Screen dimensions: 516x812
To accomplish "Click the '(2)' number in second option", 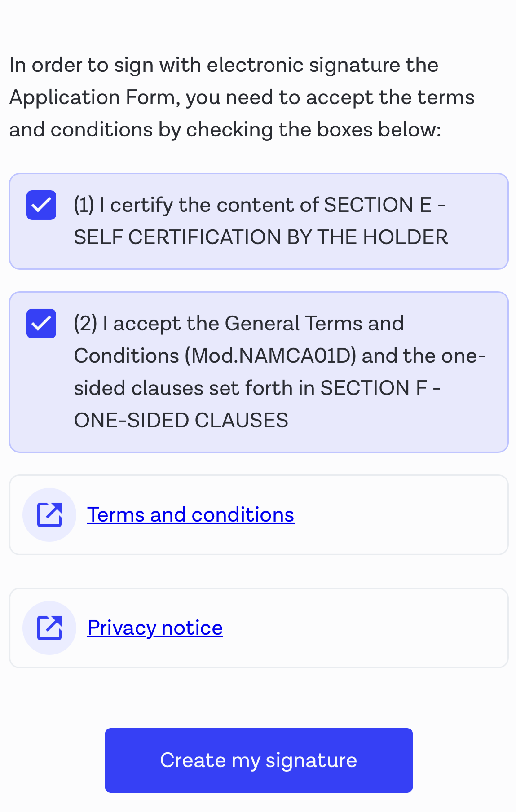I will [x=85, y=324].
